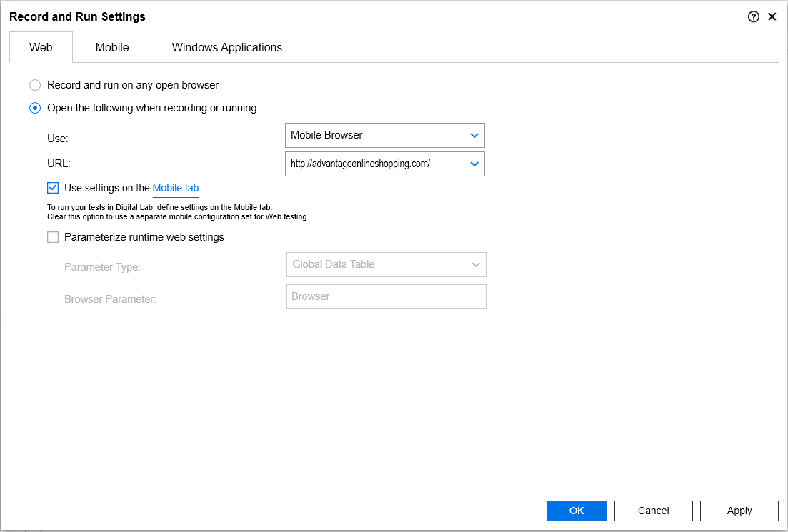The width and height of the screenshot is (788, 532).
Task: Enable Parameterize runtime web settings checkbox
Action: click(x=53, y=237)
